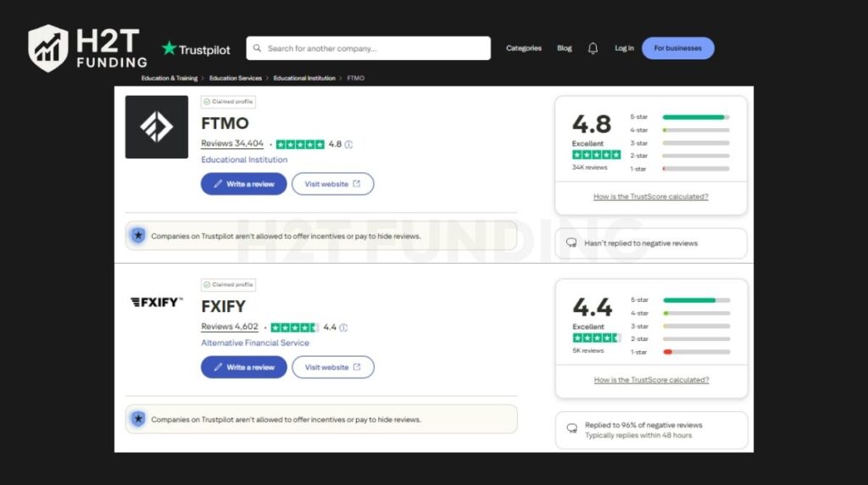
Task: Filter FXIFY reviews by 3-star row
Action: (680, 326)
